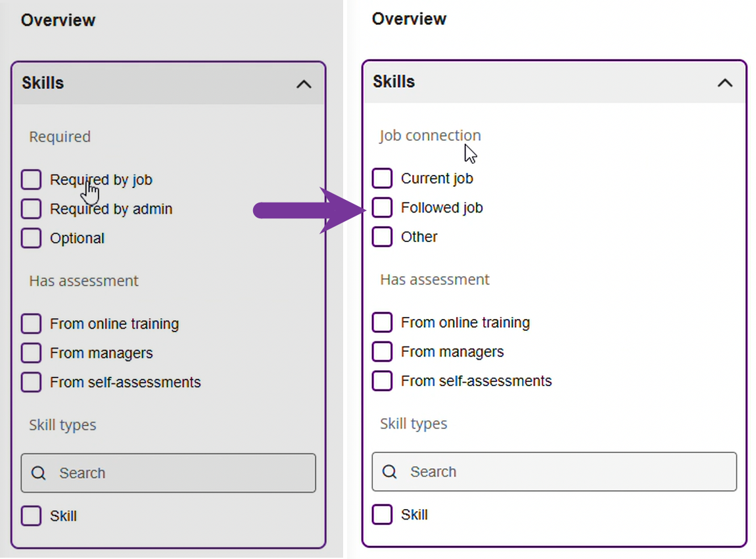Click the magnifier icon in the Job connection panel's search

(x=390, y=472)
